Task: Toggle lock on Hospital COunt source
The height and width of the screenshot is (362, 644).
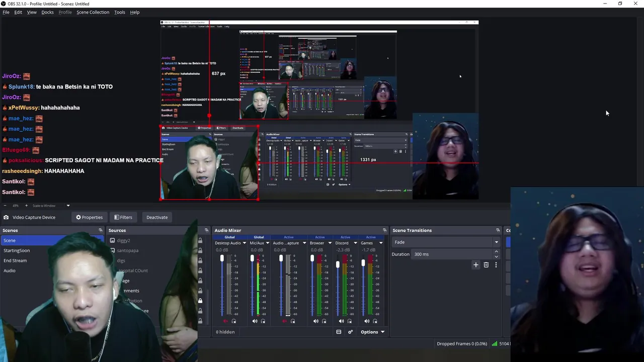Action: pyautogui.click(x=200, y=270)
